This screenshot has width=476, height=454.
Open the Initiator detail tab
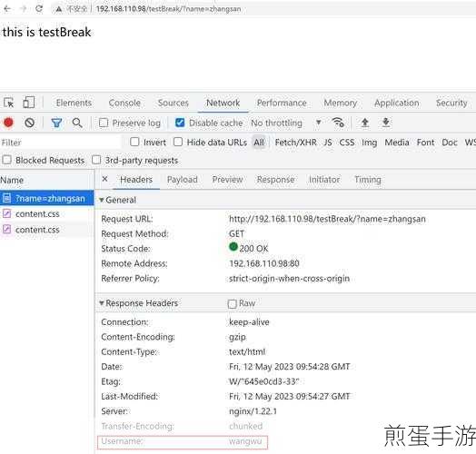[324, 180]
